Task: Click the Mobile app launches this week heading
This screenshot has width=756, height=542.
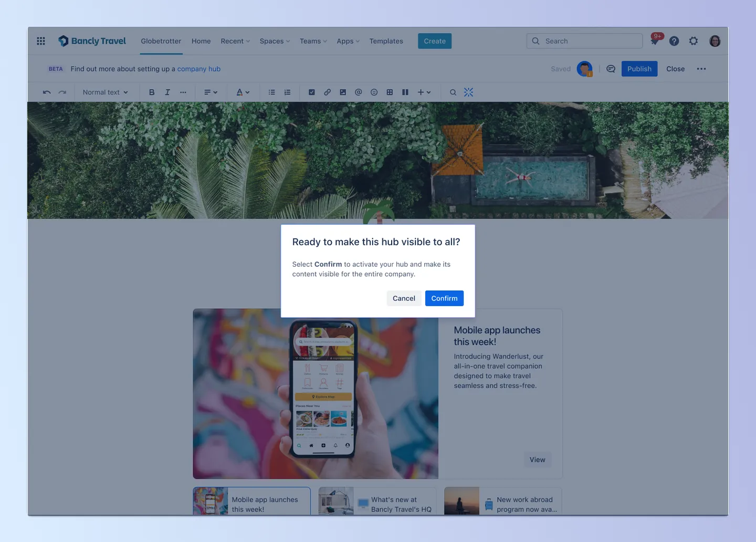Action: (x=497, y=336)
